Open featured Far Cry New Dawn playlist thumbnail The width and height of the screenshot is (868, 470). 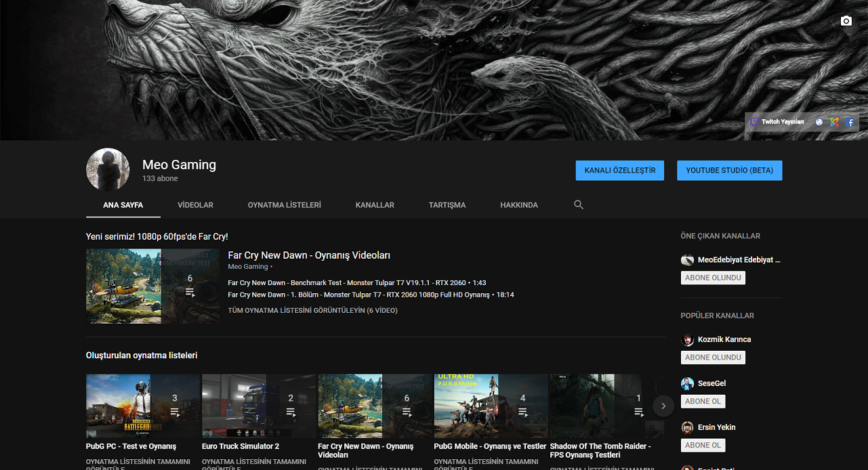click(152, 286)
